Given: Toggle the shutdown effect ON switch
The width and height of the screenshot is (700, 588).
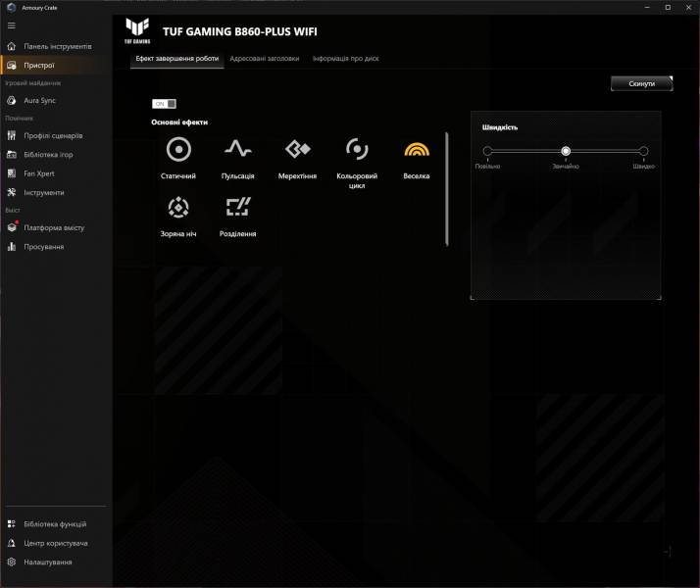Looking at the screenshot, I should point(164,104).
